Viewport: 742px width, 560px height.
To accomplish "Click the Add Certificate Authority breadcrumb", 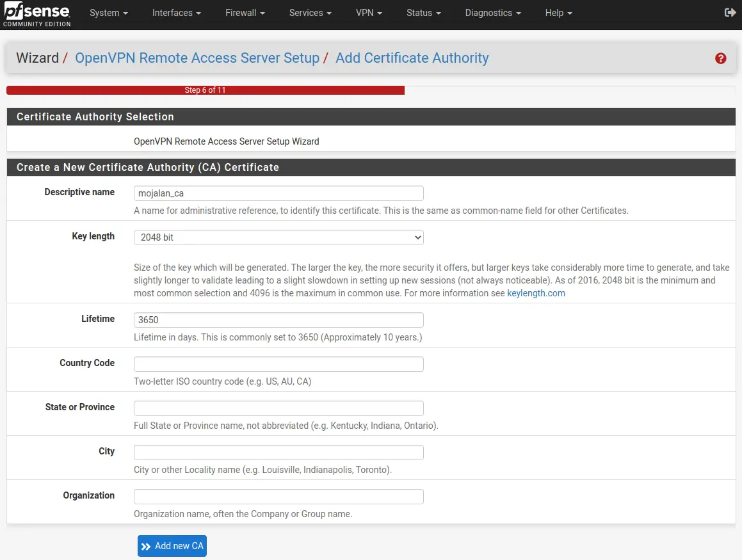I will (412, 58).
